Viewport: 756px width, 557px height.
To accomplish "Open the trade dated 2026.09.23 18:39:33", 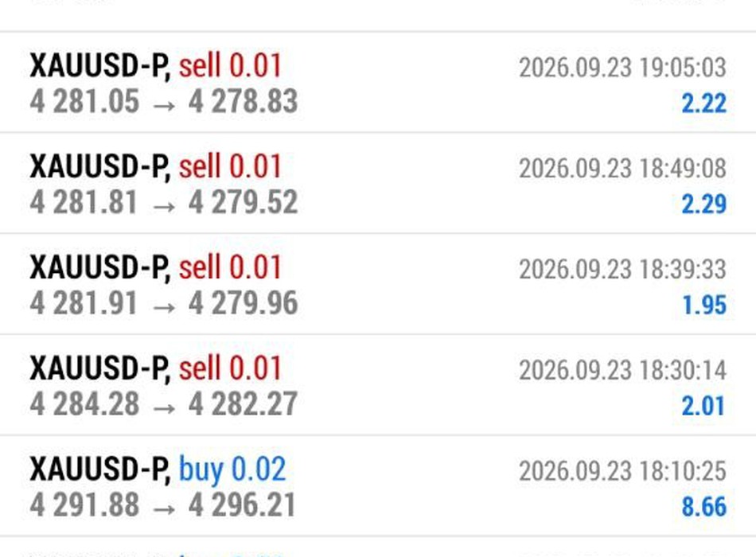I will pyautogui.click(x=378, y=284).
